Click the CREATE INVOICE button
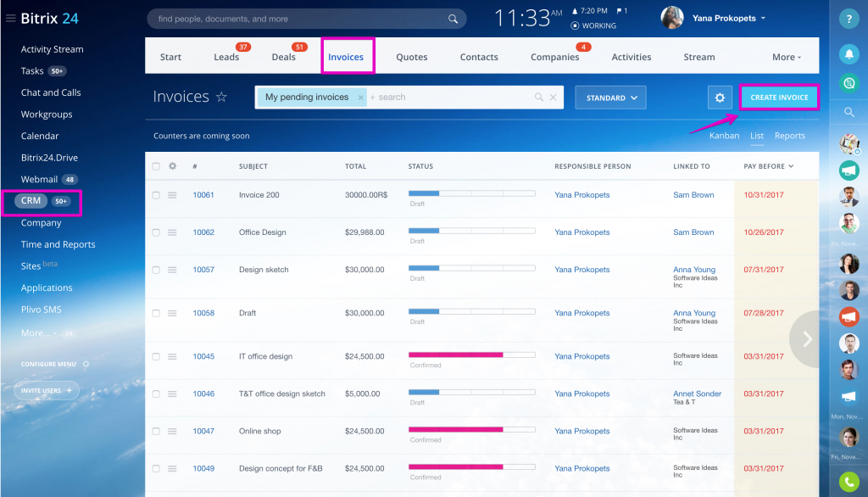 (779, 98)
